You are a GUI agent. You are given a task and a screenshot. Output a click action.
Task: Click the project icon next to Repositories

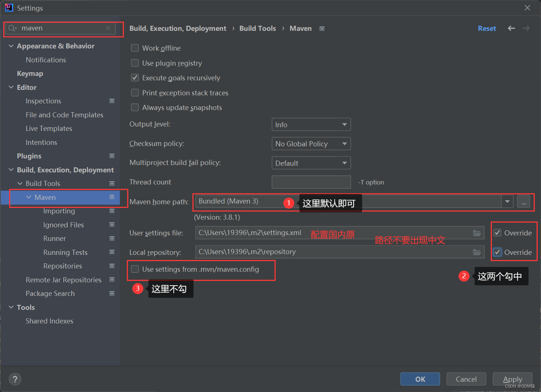coord(112,266)
